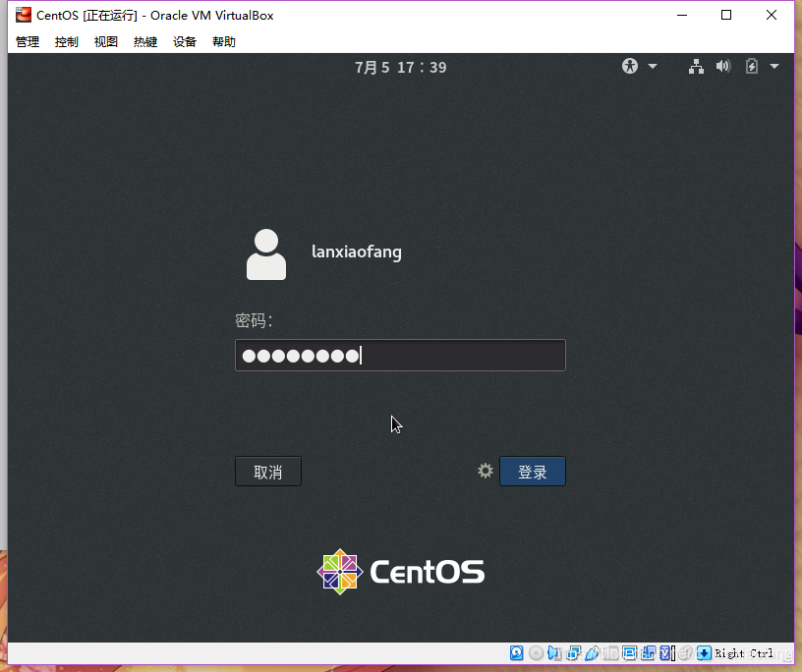Viewport: 802px width, 672px height.
Task: Click the 登录 login button
Action: point(533,471)
